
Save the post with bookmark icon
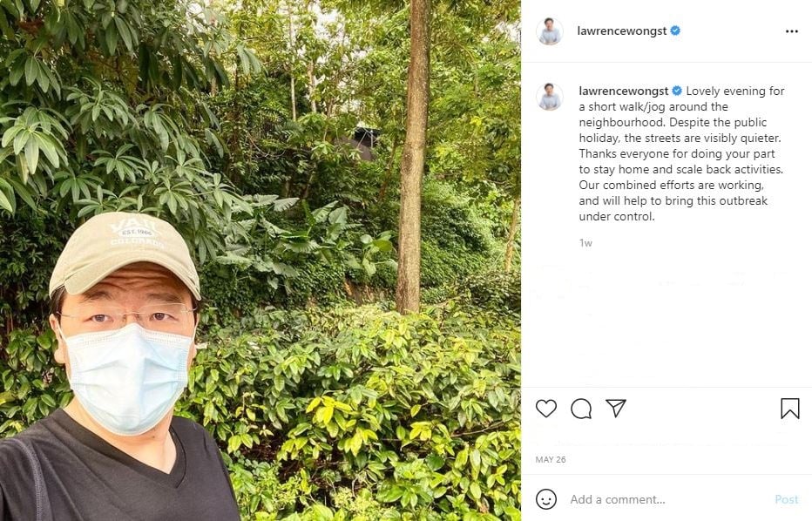tap(789, 409)
